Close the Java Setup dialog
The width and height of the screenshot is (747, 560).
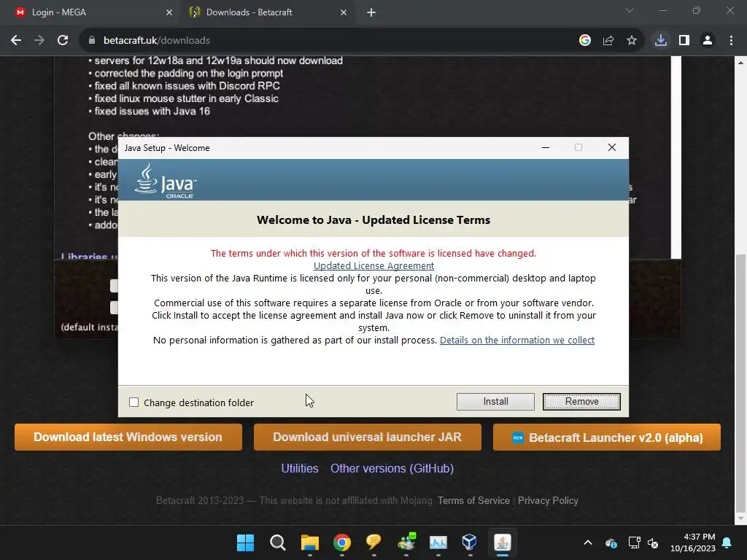(612, 147)
